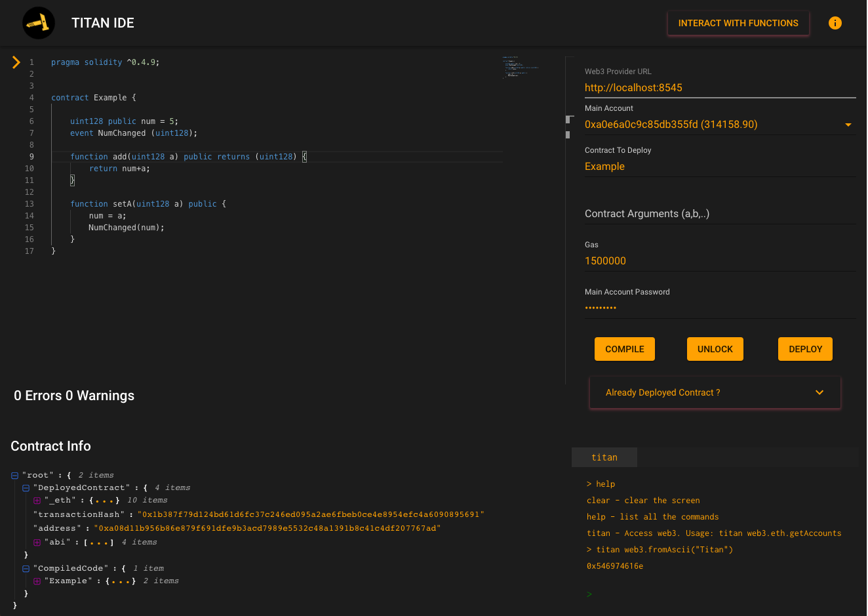Click the TITAN IDE title text
Viewport: 868px width, 616px height.
(x=103, y=23)
